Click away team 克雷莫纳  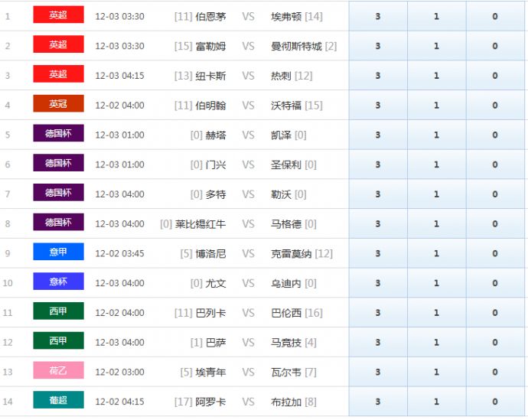[x=292, y=253]
